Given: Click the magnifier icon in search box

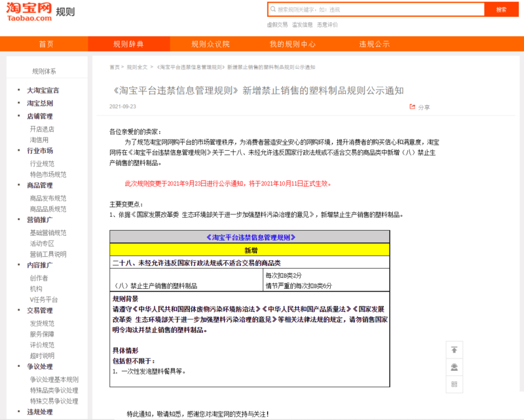Looking at the screenshot, I should (273, 9).
